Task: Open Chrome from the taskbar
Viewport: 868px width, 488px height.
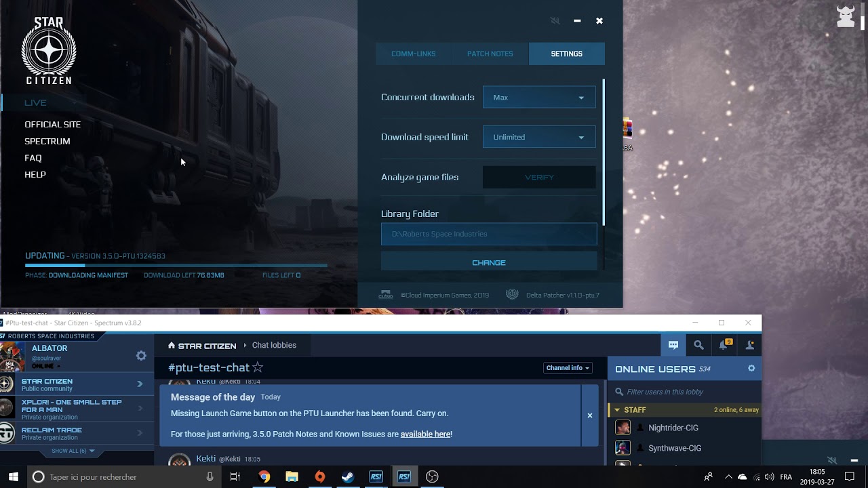Action: [264, 476]
